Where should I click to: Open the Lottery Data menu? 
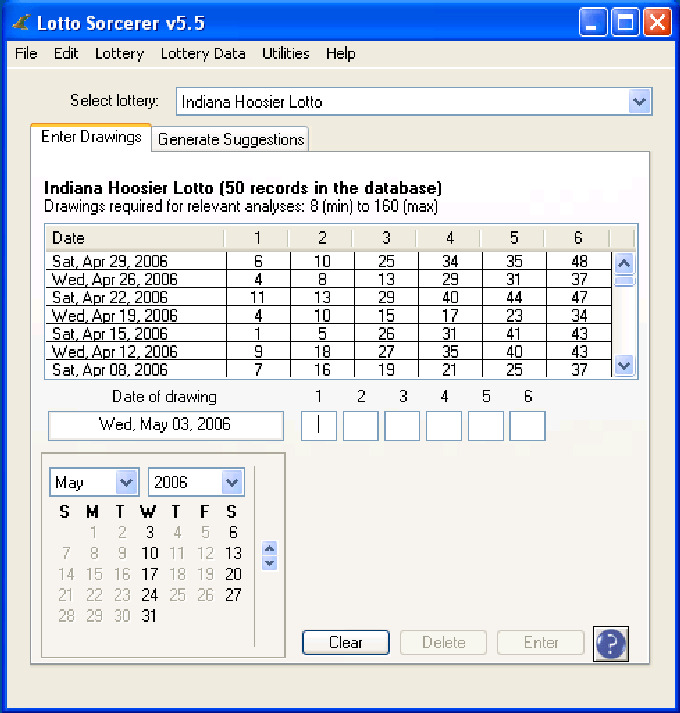203,54
